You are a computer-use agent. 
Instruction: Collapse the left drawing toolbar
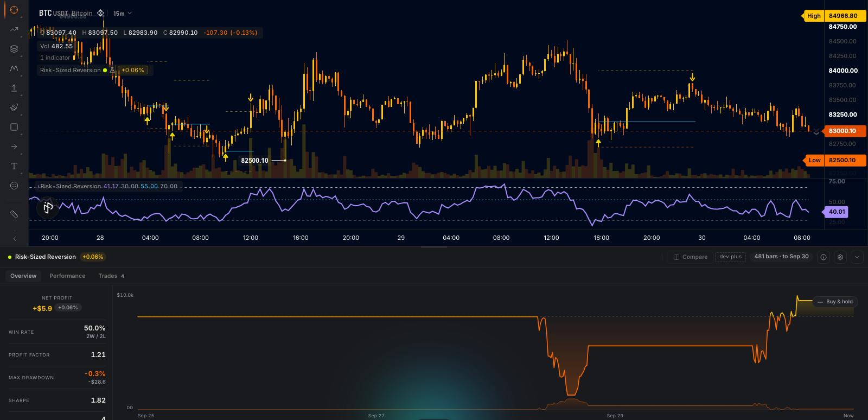click(x=15, y=238)
